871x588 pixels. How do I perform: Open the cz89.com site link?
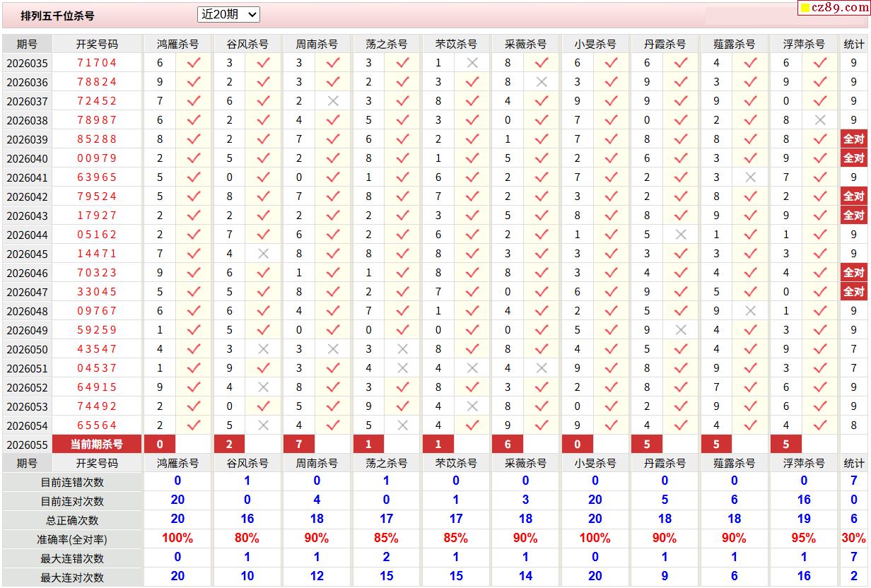(834, 8)
